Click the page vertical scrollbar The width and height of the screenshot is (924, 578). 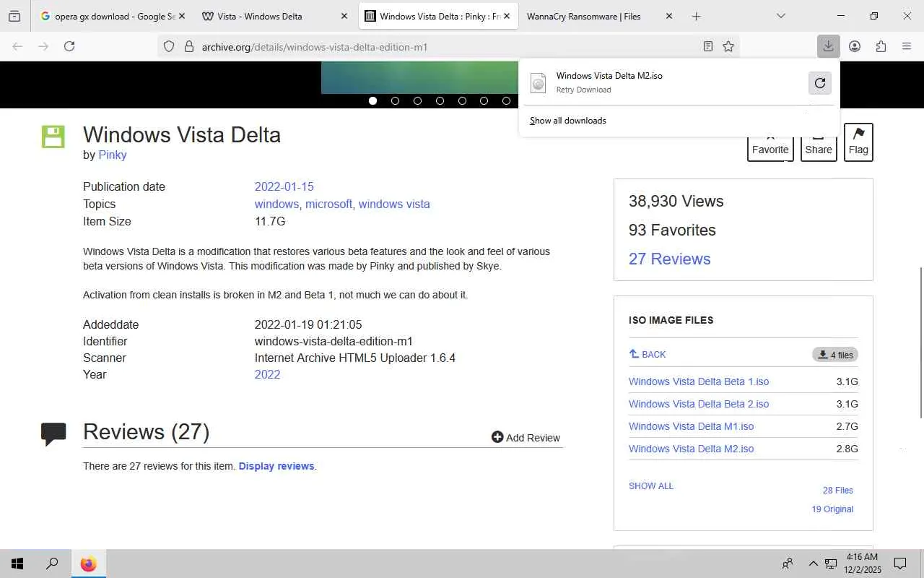pyautogui.click(x=920, y=342)
